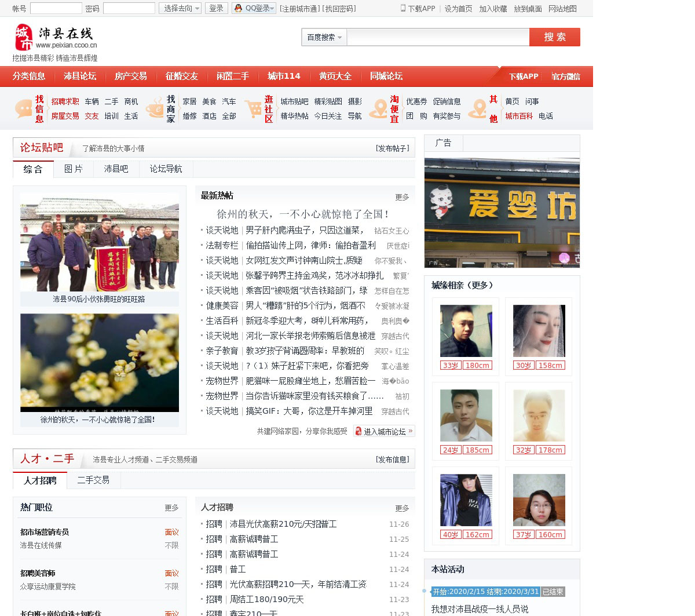Click 城缘相亲（更多）heading link
The image size is (695, 616).
[x=463, y=285]
